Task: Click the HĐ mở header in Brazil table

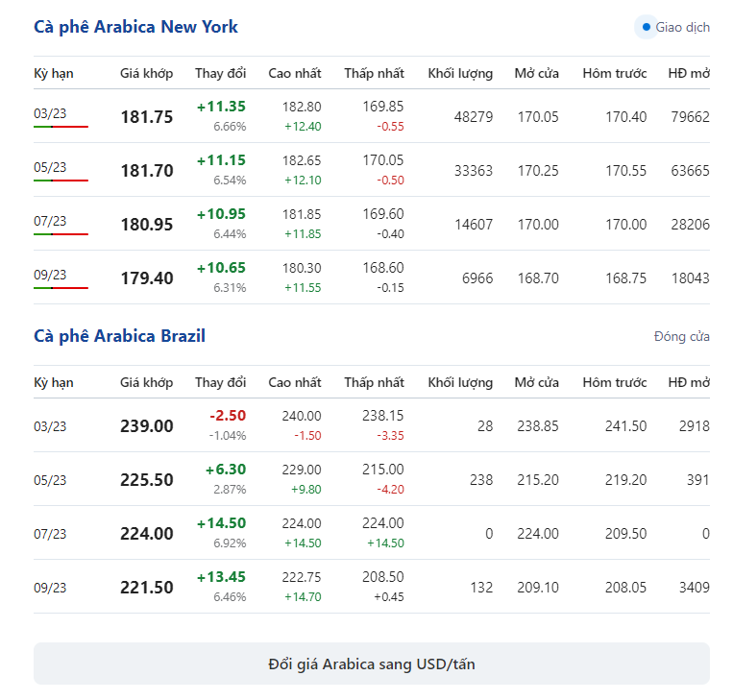Action: point(689,383)
